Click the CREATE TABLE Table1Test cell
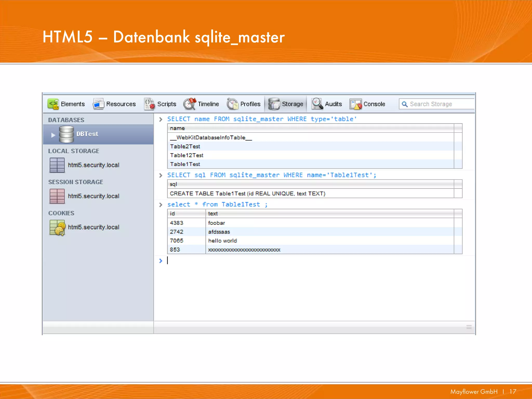Screen dimensions: 532x399 [311, 194]
